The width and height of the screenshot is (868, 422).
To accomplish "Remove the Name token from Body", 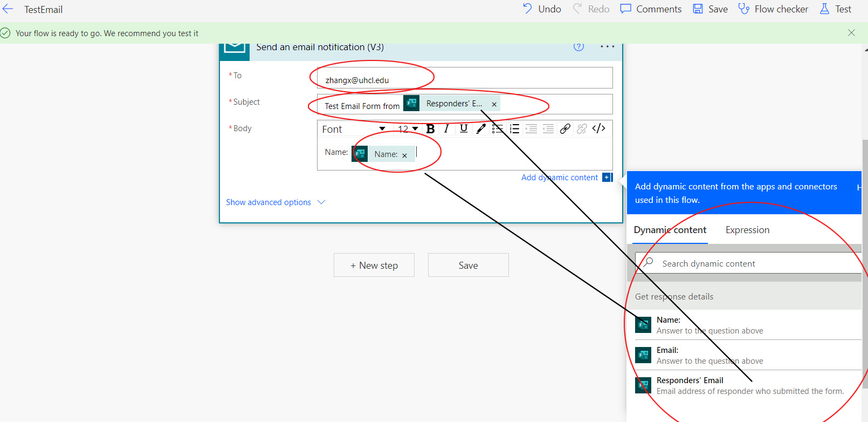I will (404, 155).
